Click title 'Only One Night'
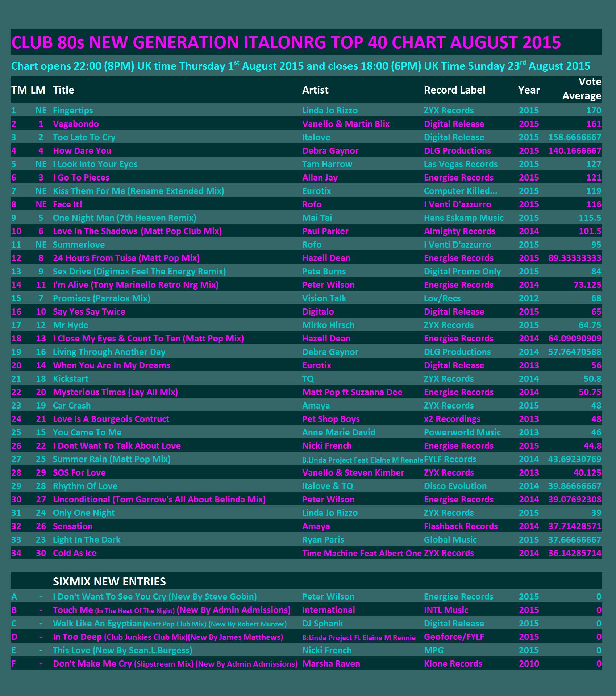This screenshot has height=696, width=616. point(84,513)
